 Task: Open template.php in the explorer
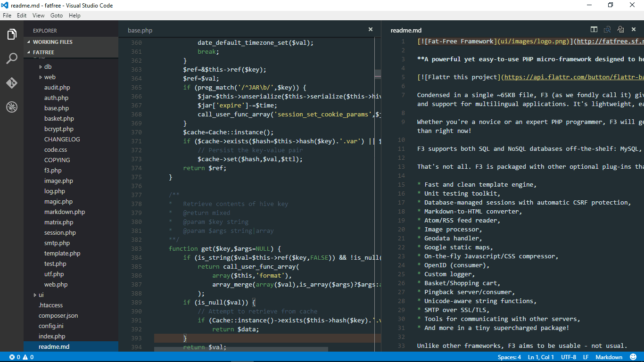point(62,254)
